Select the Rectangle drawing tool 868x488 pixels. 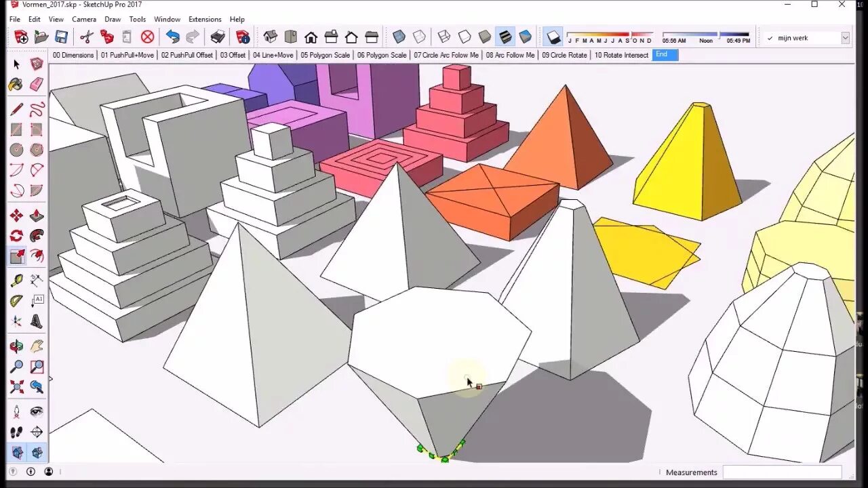pos(17,129)
